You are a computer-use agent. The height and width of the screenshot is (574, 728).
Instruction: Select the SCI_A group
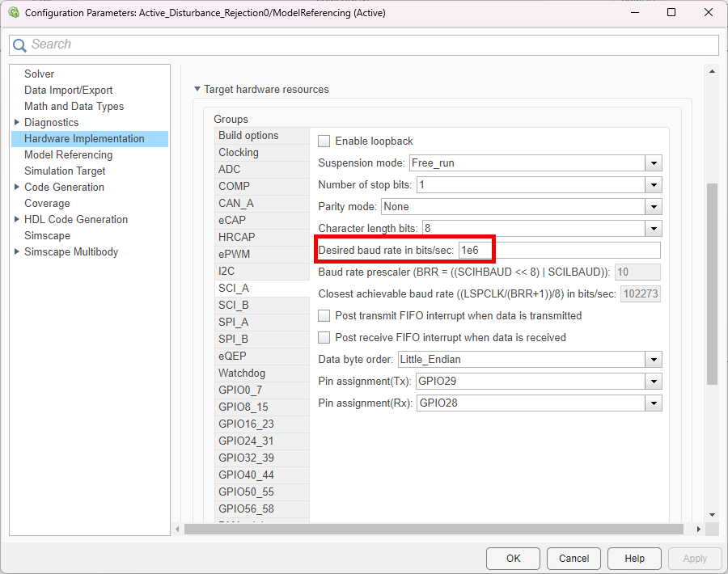pos(262,289)
